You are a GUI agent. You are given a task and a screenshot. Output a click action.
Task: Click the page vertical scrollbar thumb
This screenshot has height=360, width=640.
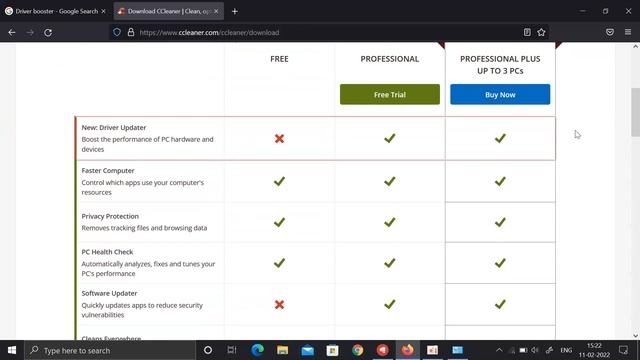(636, 112)
